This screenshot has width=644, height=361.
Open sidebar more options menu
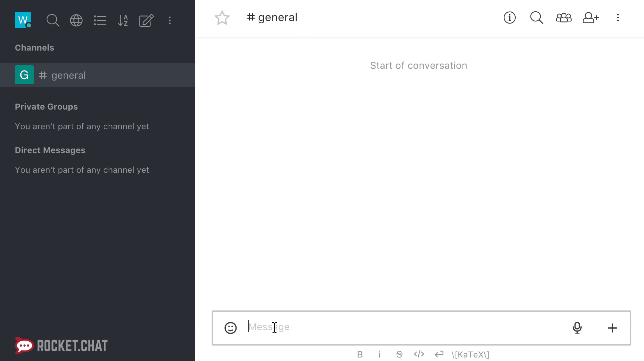(170, 20)
